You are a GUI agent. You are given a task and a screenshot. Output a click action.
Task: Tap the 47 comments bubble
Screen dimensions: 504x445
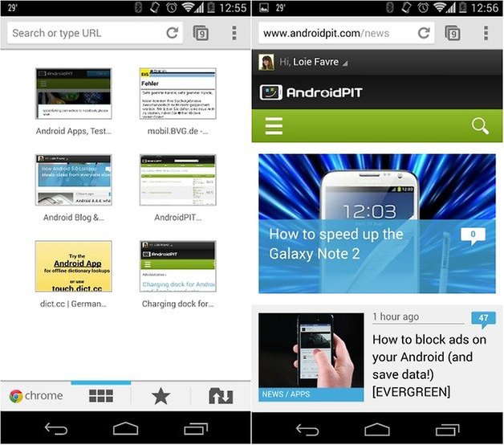483,320
